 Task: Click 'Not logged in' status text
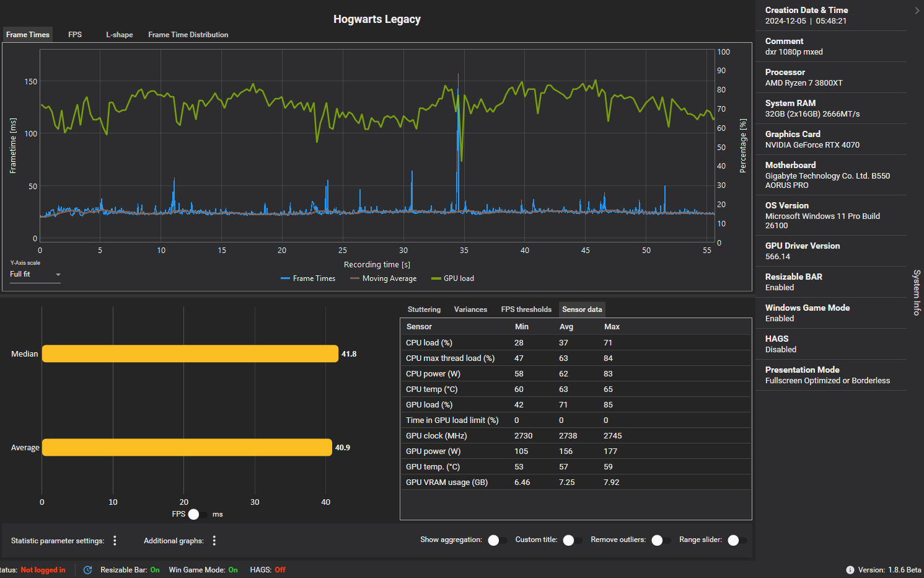pyautogui.click(x=43, y=570)
